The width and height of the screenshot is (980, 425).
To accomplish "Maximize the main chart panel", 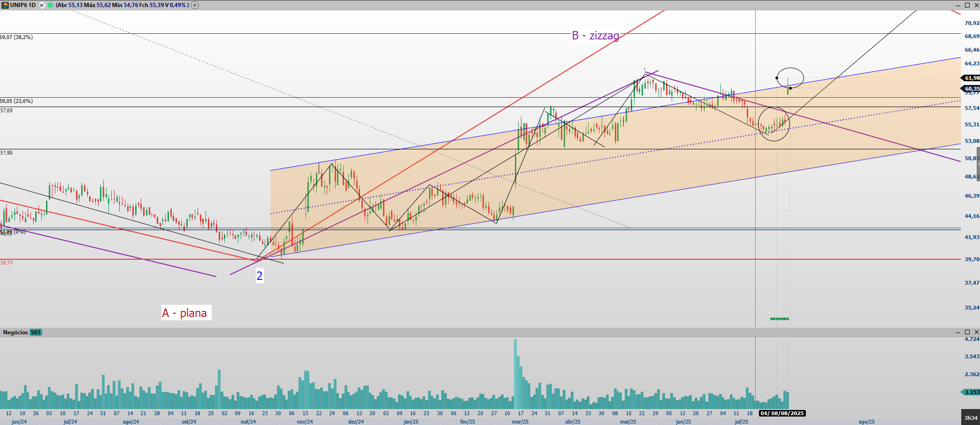I will click(x=967, y=5).
